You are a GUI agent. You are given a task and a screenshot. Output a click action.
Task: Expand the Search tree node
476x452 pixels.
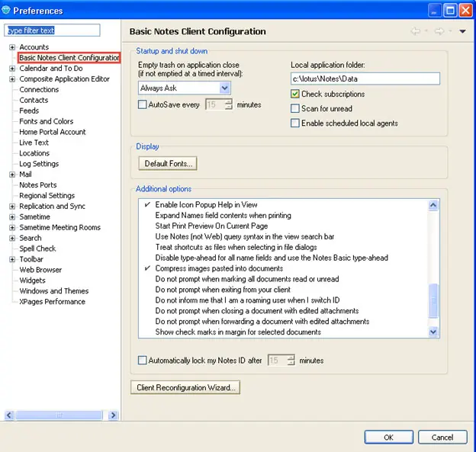point(12,238)
